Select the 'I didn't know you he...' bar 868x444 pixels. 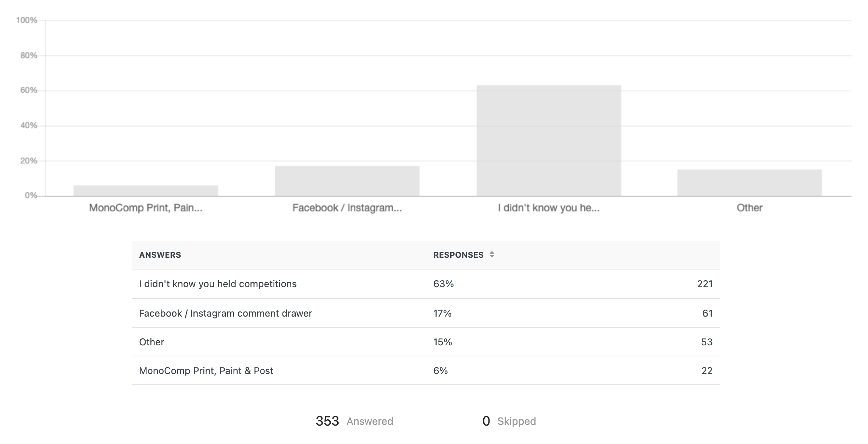549,141
